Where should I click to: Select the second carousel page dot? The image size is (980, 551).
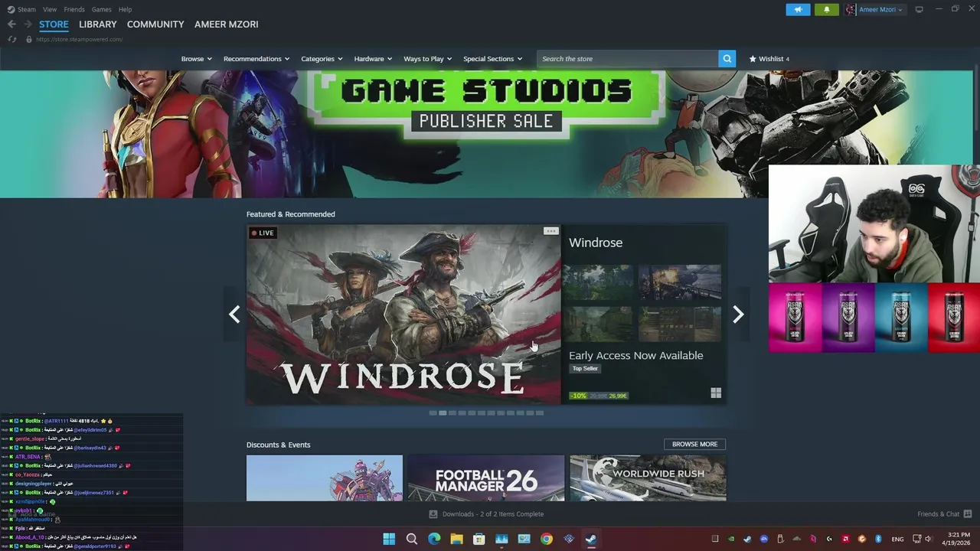click(443, 412)
